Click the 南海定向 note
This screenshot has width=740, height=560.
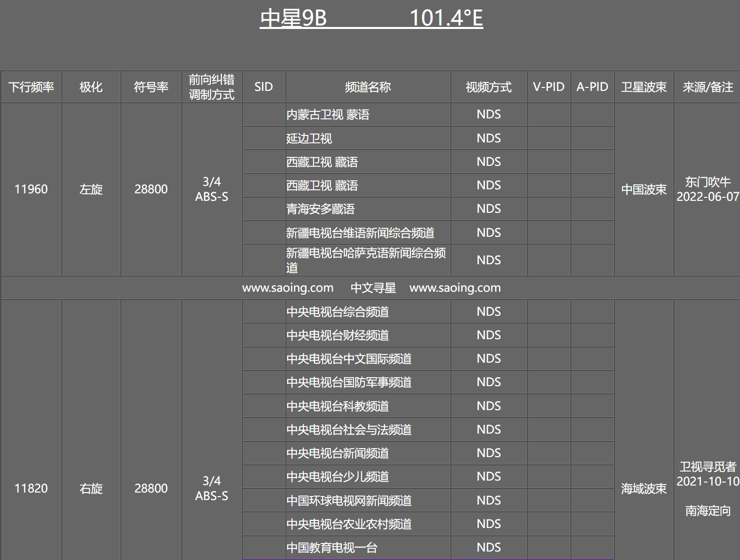(707, 511)
